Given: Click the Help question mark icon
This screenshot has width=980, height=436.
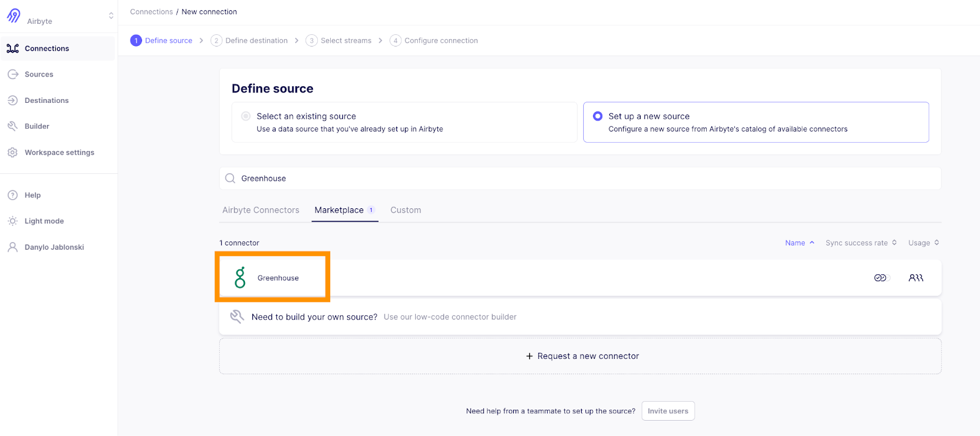Looking at the screenshot, I should point(13,195).
